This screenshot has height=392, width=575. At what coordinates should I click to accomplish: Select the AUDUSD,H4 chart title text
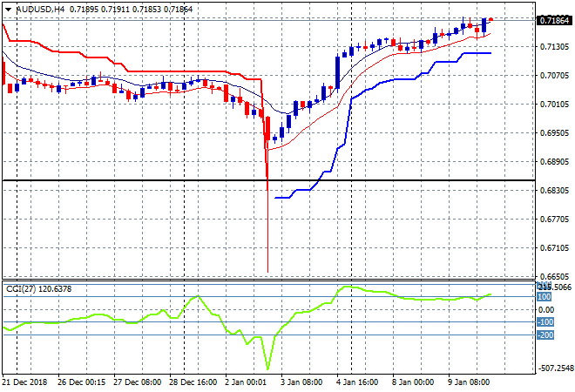click(40, 10)
